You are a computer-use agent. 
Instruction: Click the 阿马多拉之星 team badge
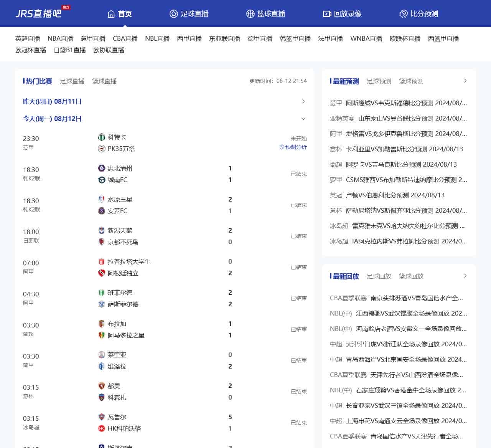(x=102, y=335)
